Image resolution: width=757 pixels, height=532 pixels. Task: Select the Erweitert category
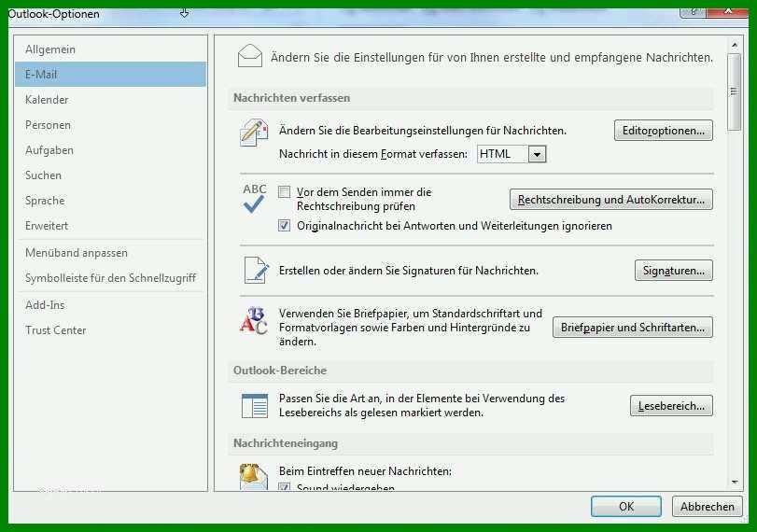(x=110, y=226)
